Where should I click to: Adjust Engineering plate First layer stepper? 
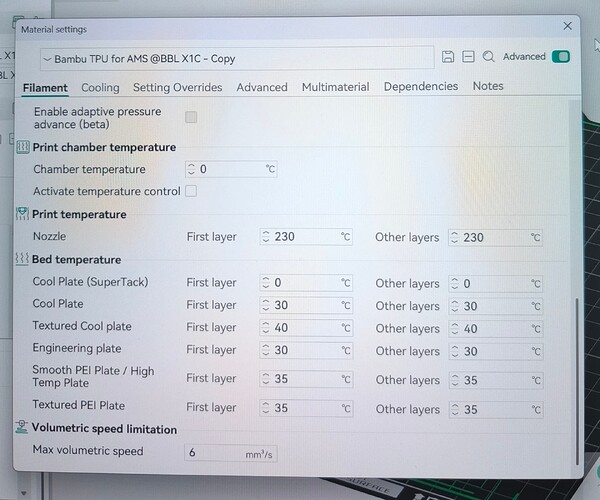click(266, 350)
